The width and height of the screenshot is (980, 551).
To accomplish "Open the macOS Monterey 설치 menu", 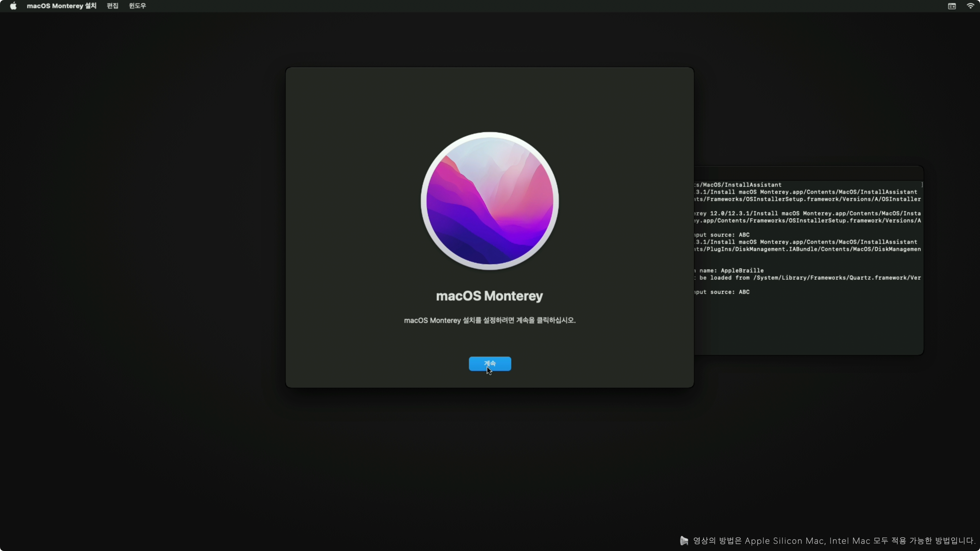I will pyautogui.click(x=61, y=6).
